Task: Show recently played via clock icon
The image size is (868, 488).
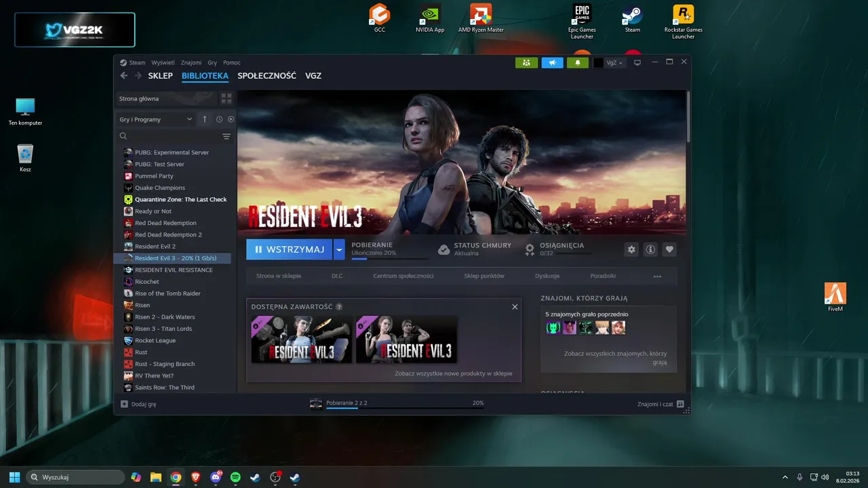Action: 219,119
